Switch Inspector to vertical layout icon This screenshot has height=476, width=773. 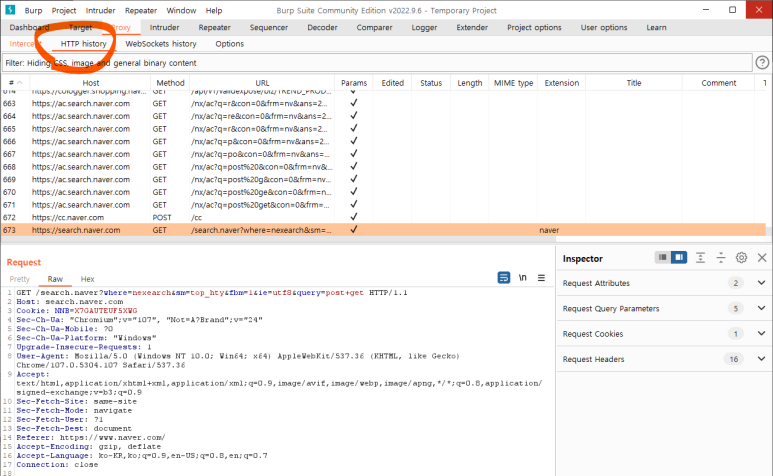(x=679, y=257)
